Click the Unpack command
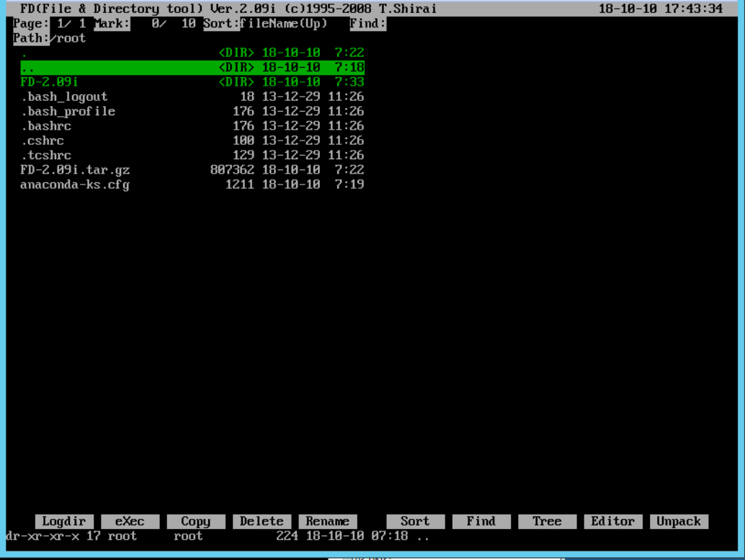This screenshot has height=560, width=745. [x=678, y=521]
